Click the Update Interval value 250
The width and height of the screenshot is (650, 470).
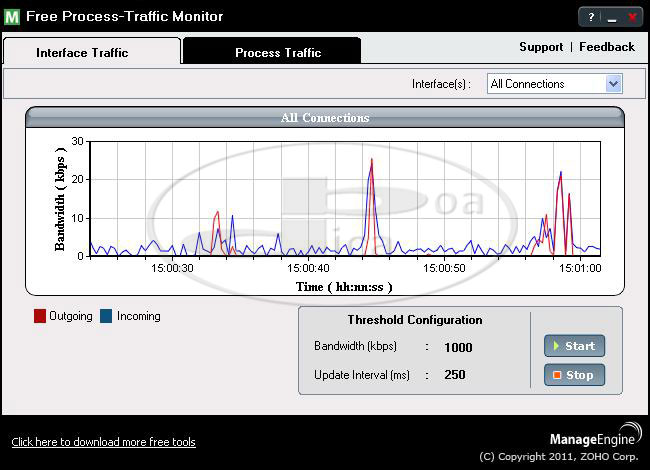pos(455,375)
